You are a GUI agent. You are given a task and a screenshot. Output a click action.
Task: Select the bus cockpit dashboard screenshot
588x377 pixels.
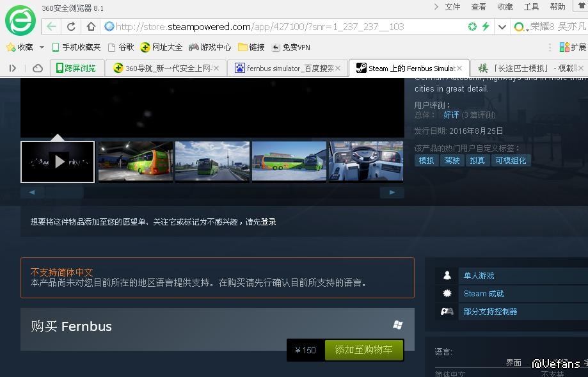point(366,162)
